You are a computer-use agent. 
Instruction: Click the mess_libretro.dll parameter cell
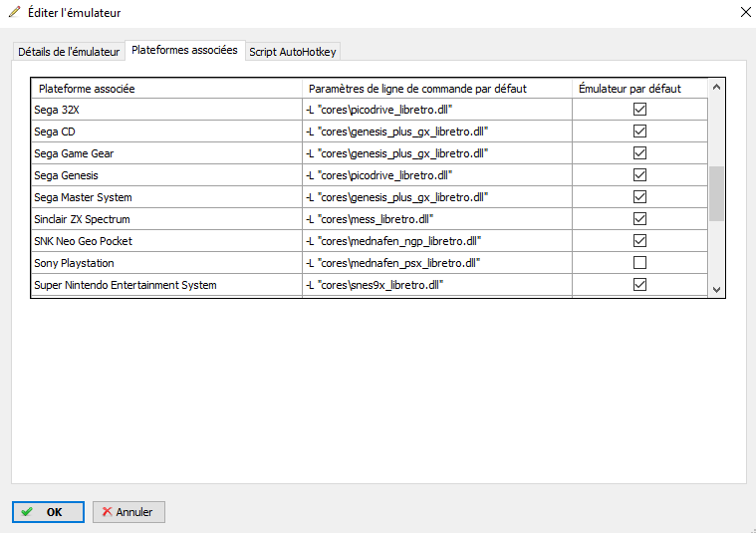pos(437,219)
